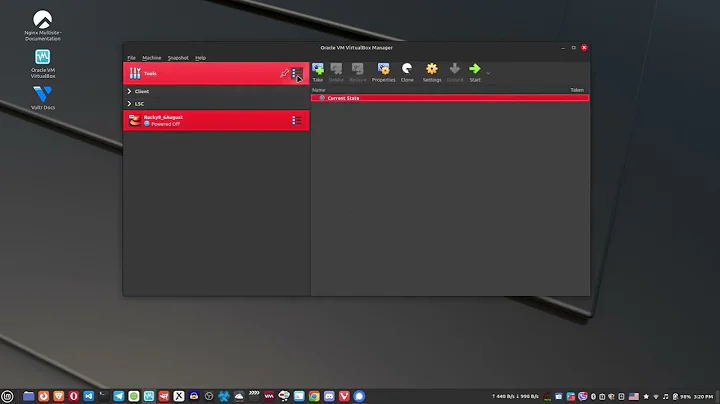Open Telegram from the taskbar
720x404 pixels.
[x=118, y=396]
